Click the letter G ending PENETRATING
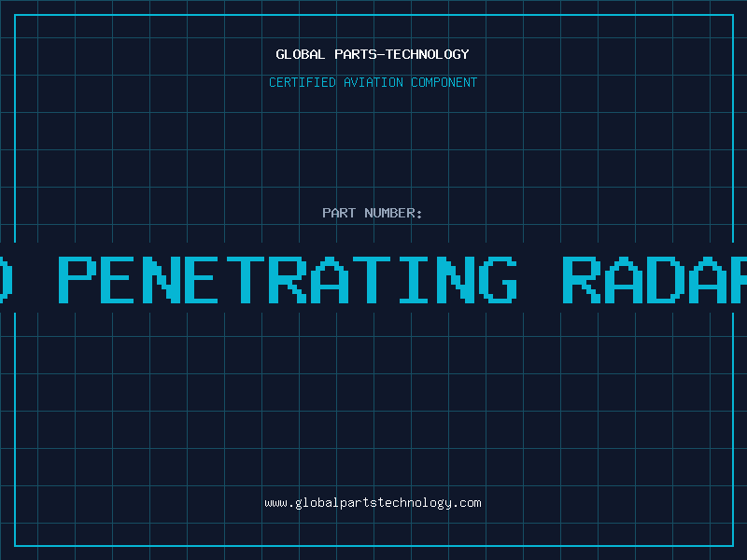The width and height of the screenshot is (747, 560). click(499, 280)
